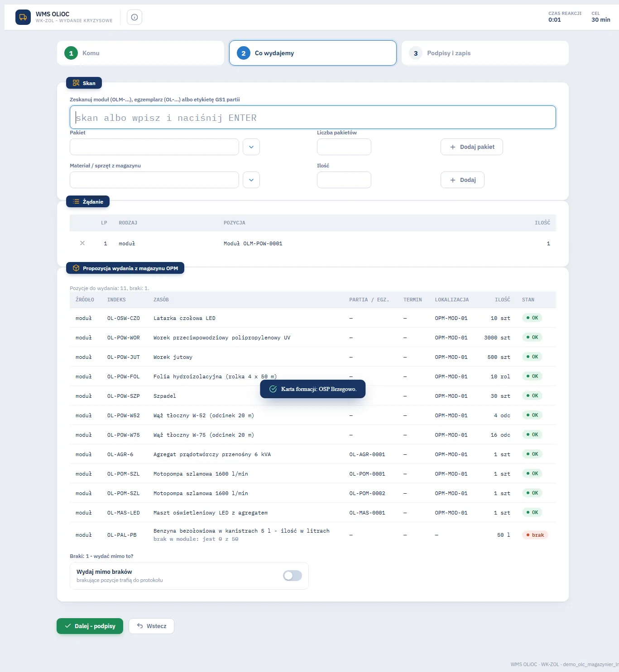Expand the Materiał / sprzęt dropdown chevron
This screenshot has height=672, width=619.
point(251,180)
